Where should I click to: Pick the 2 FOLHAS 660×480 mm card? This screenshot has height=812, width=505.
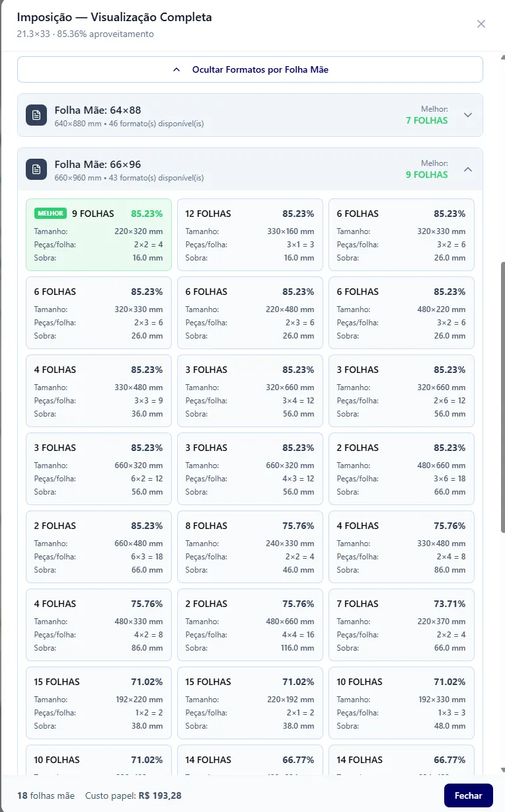pyautogui.click(x=98, y=547)
